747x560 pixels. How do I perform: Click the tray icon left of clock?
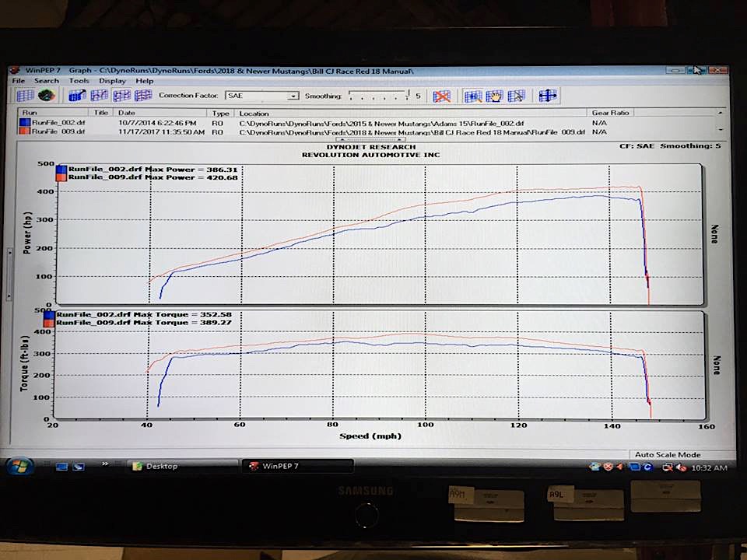pos(681,467)
